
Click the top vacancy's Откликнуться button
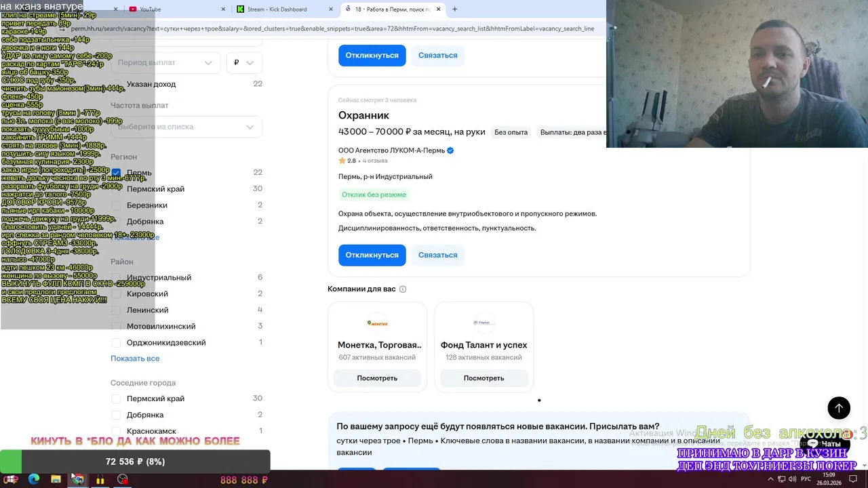372,56
